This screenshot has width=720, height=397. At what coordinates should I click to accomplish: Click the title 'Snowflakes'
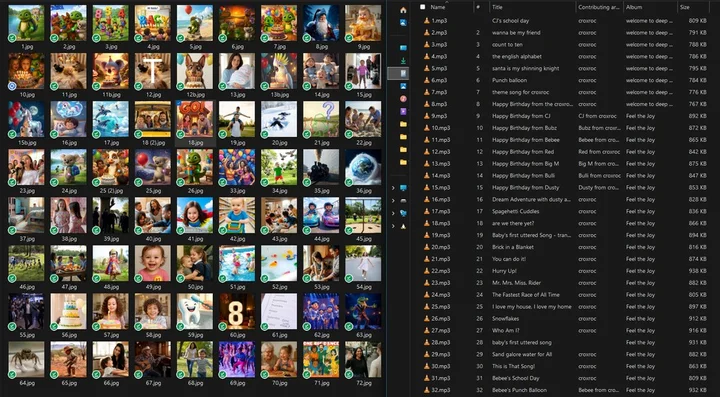[506, 319]
